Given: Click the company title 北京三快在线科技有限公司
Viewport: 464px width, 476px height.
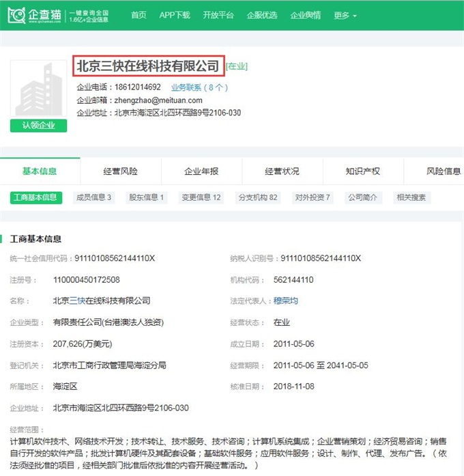Looking at the screenshot, I should (x=147, y=66).
